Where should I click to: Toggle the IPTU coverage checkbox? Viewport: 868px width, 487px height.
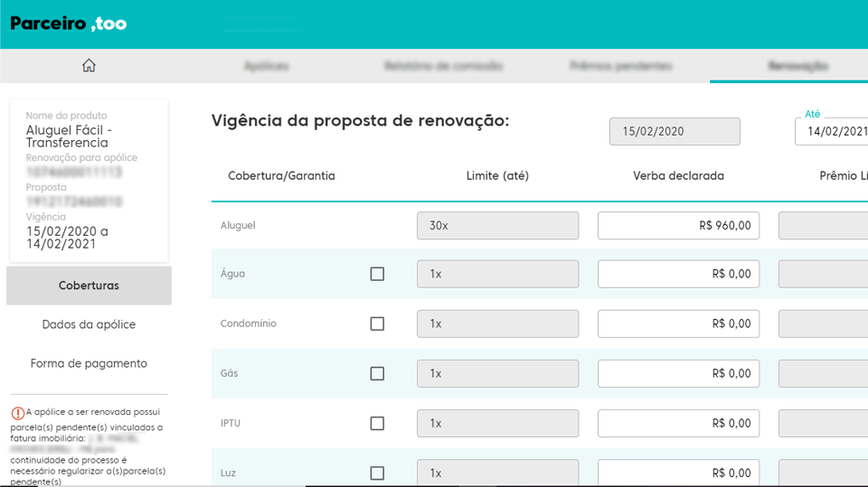[x=377, y=423]
